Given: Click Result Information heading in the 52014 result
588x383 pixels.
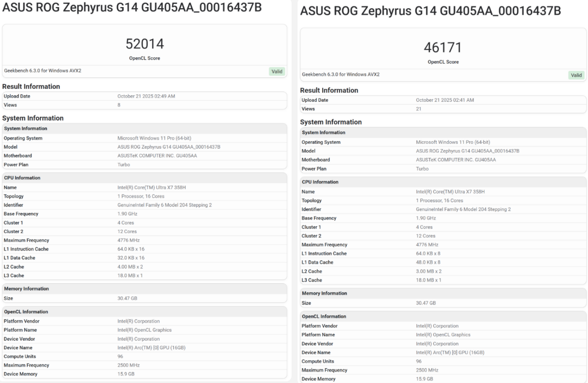Looking at the screenshot, I should pos(31,87).
